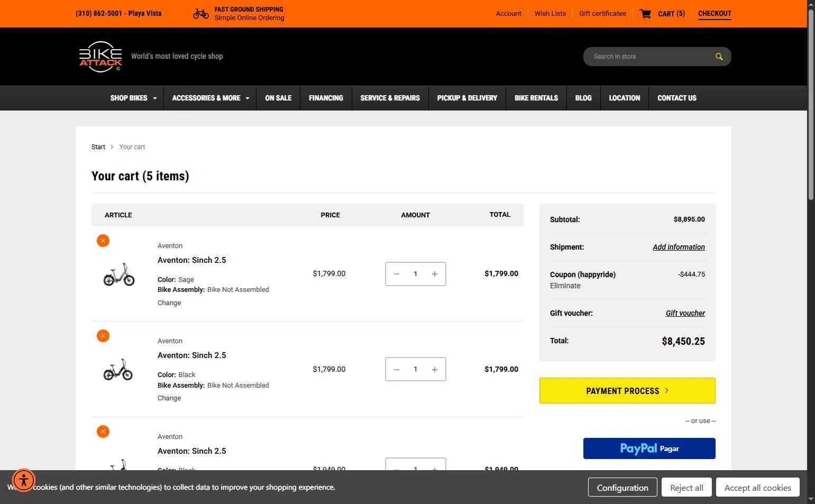This screenshot has height=504, width=815.
Task: Click the Checkout link
Action: click(715, 14)
